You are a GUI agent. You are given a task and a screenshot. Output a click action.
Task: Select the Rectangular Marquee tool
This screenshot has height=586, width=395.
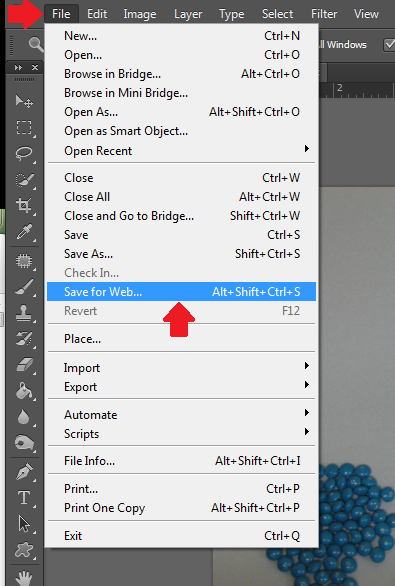(24, 127)
